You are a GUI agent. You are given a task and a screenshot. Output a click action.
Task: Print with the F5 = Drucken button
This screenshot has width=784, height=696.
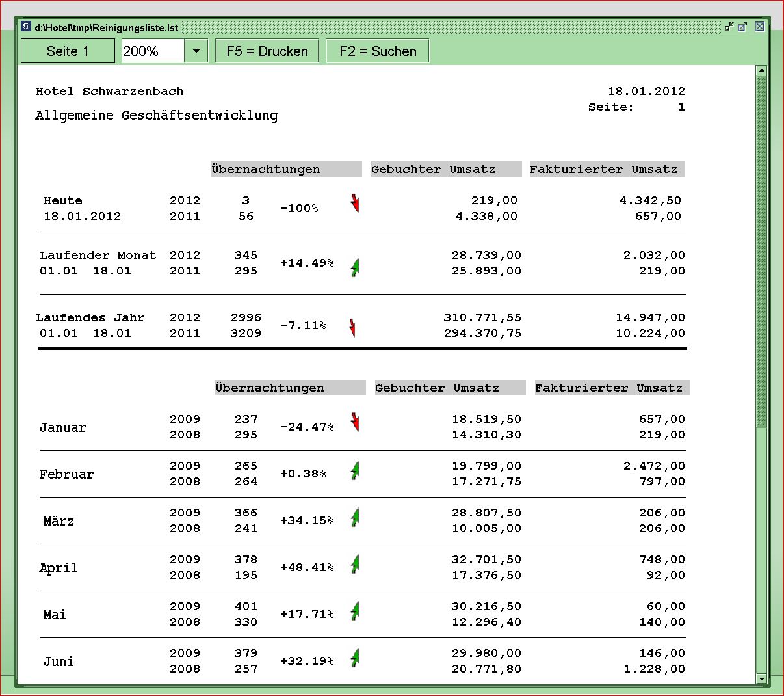click(267, 51)
